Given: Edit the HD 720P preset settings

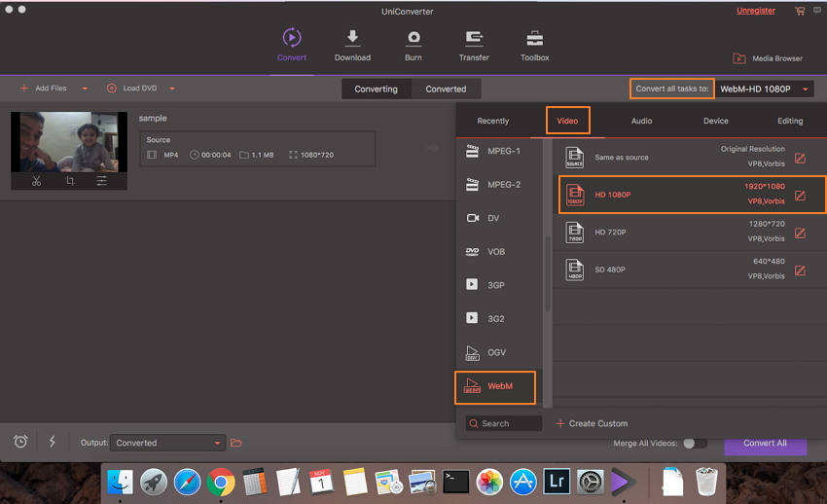Looking at the screenshot, I should (x=800, y=233).
